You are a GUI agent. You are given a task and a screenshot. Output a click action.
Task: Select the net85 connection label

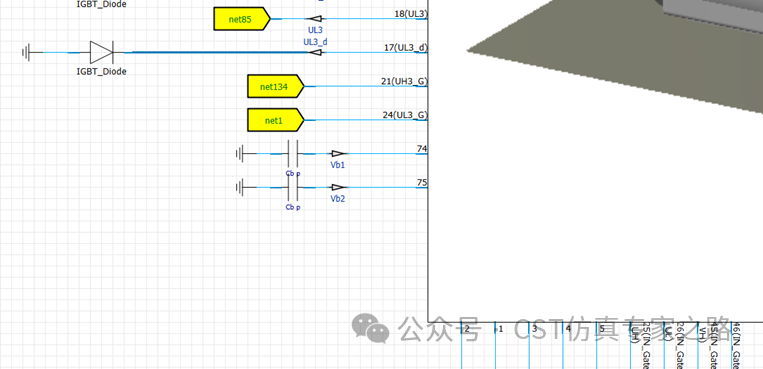click(242, 19)
